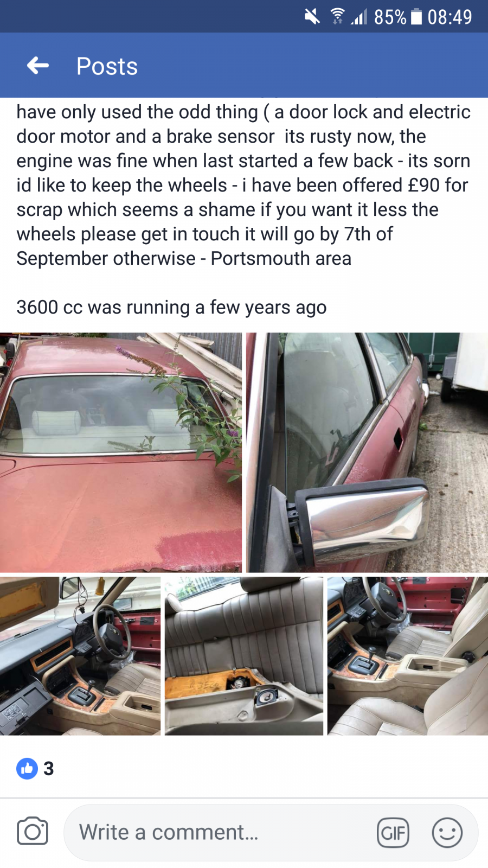View the 3 reactions count
This screenshot has height=868, width=488.
pos(49,768)
